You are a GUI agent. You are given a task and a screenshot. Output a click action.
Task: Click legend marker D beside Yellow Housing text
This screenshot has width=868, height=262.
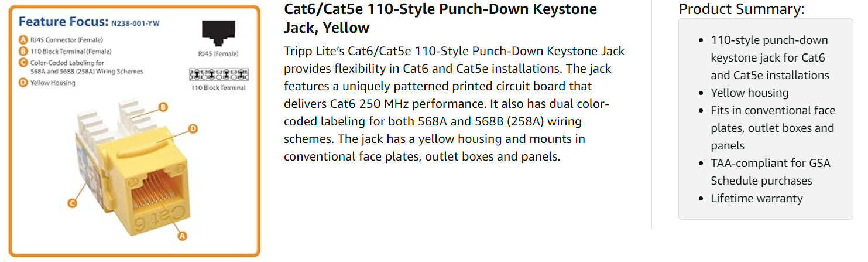point(23,83)
